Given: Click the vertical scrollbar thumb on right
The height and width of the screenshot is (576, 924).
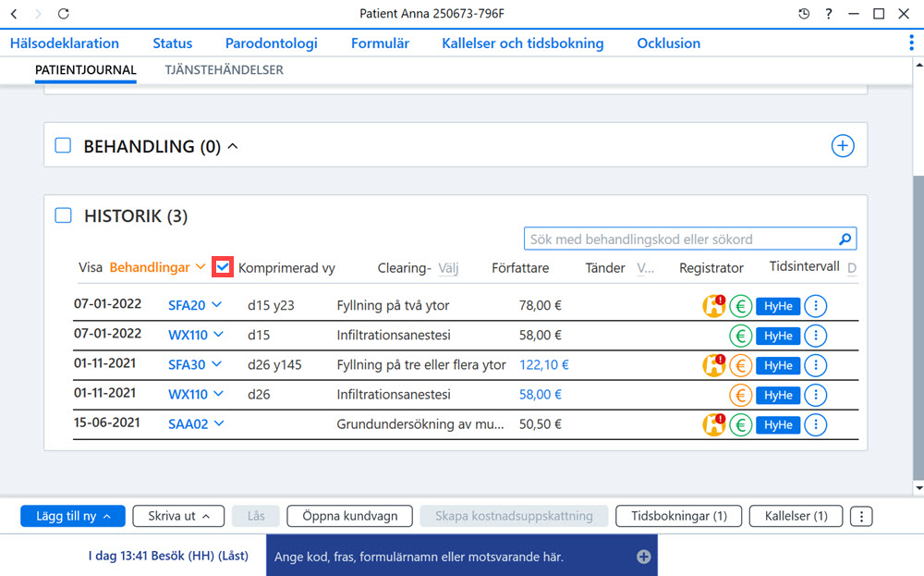Looking at the screenshot, I should tap(918, 327).
